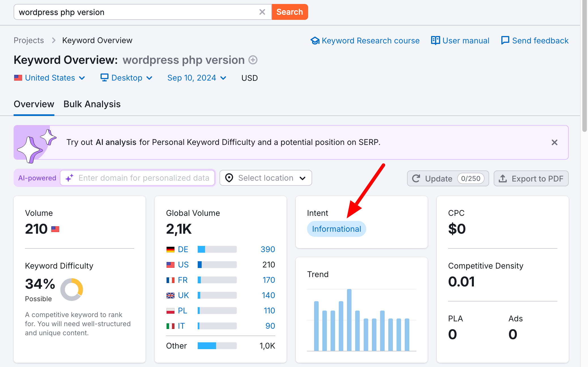588x367 pixels.
Task: Click the desktop monitor icon
Action: pos(105,77)
